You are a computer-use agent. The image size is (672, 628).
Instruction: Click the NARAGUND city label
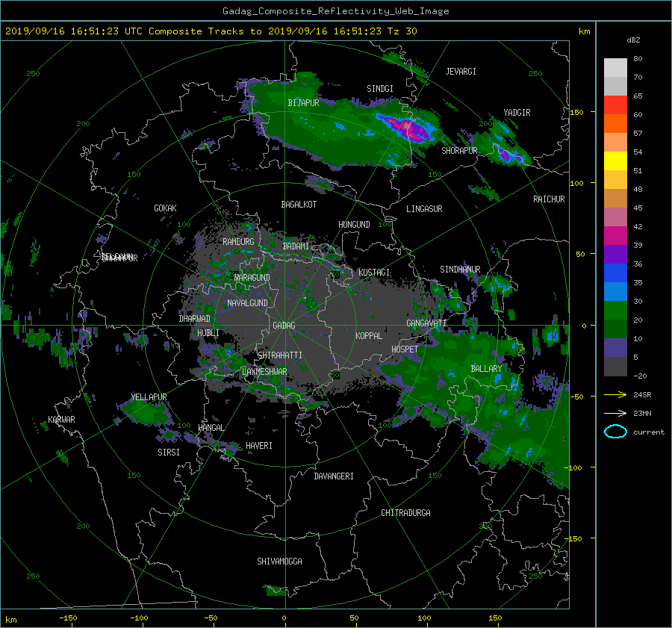point(252,278)
